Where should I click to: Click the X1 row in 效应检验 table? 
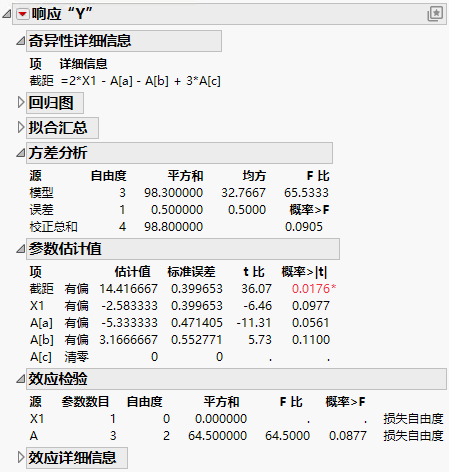pos(237,419)
